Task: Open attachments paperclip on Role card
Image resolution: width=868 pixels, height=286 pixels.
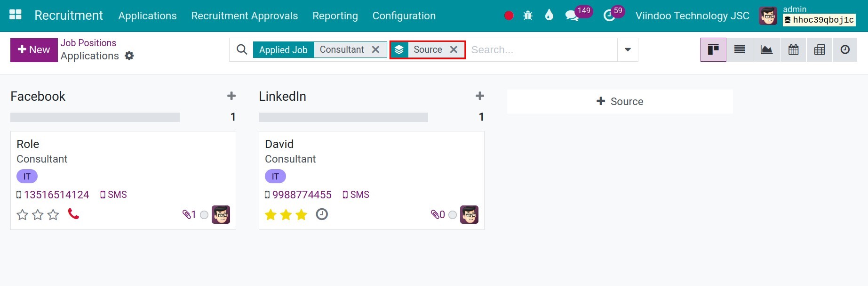Action: click(x=189, y=215)
